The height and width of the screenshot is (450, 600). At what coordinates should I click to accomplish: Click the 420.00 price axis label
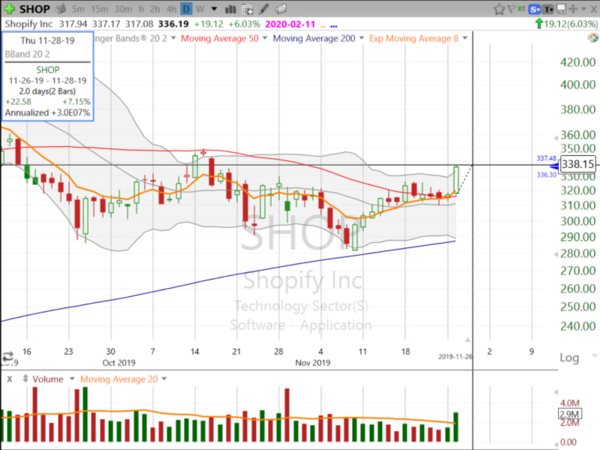pyautogui.click(x=578, y=62)
